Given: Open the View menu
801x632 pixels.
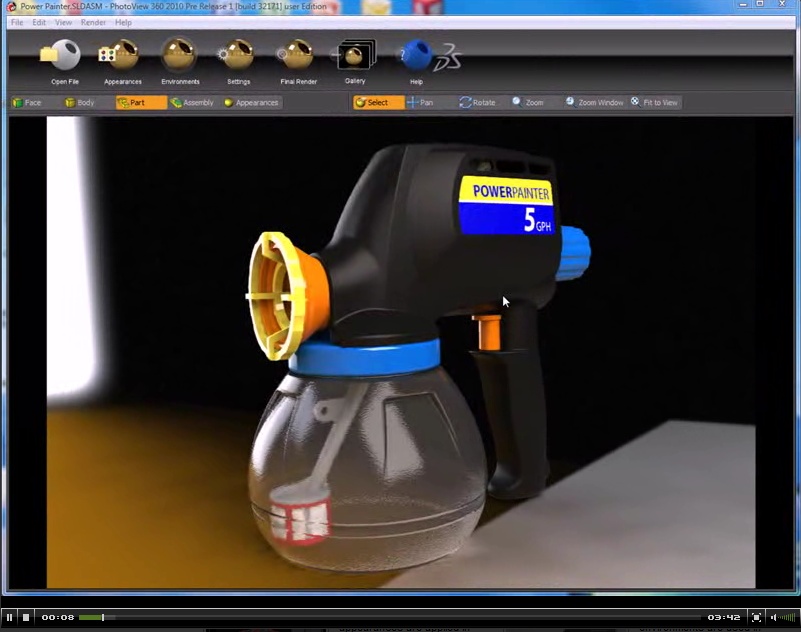Looking at the screenshot, I should point(63,22).
